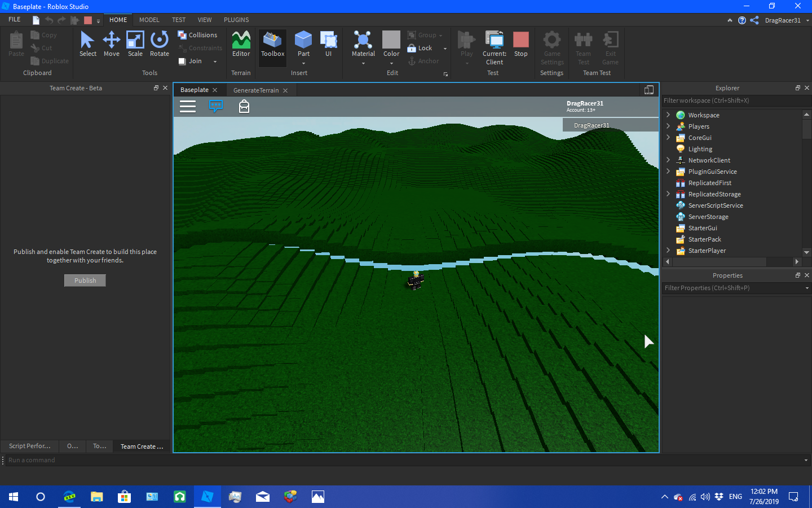Open the in-game hamburger menu

[x=188, y=106]
